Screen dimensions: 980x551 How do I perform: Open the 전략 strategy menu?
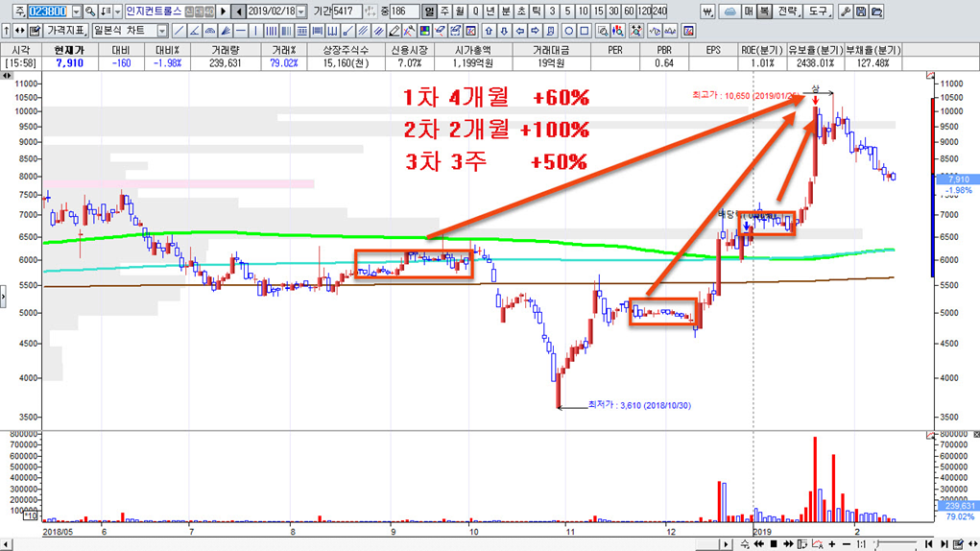[x=788, y=12]
